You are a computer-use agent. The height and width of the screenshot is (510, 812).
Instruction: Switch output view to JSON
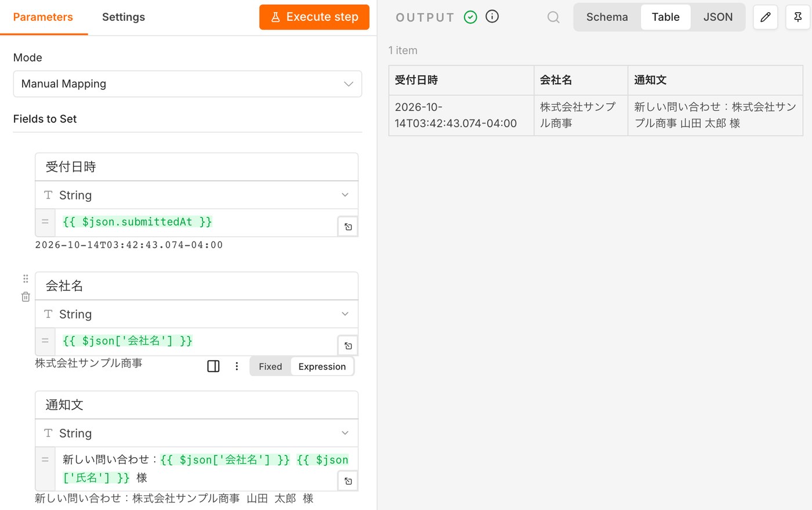717,17
